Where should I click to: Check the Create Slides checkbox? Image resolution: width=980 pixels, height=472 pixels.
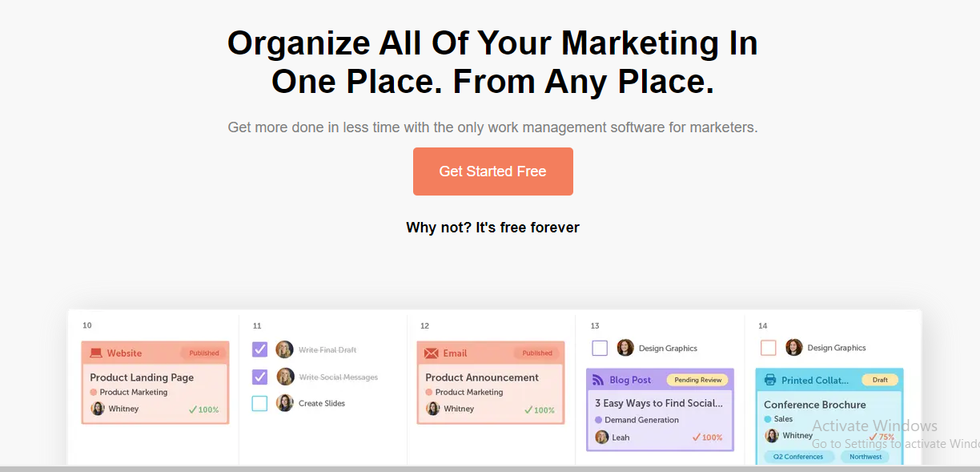click(259, 403)
